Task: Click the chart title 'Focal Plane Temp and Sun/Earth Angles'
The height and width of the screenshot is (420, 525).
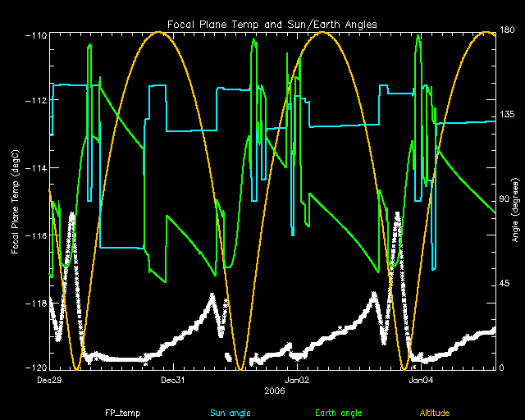Action: pyautogui.click(x=272, y=25)
